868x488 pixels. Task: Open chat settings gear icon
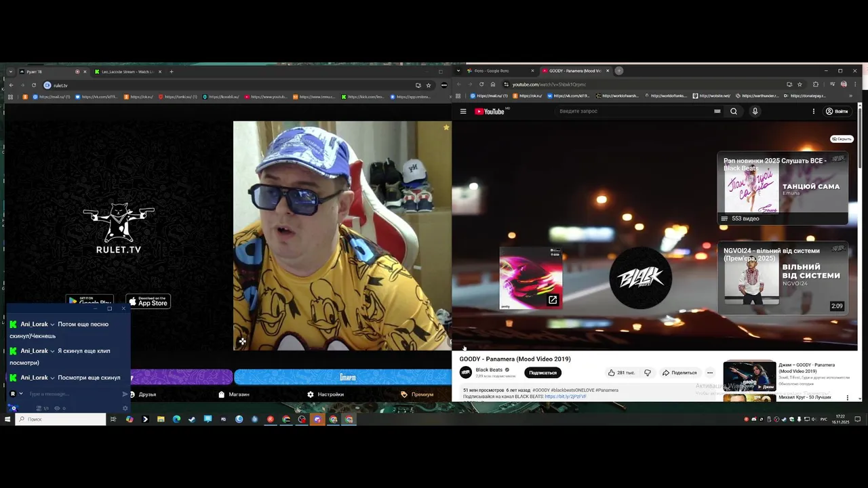tap(125, 408)
